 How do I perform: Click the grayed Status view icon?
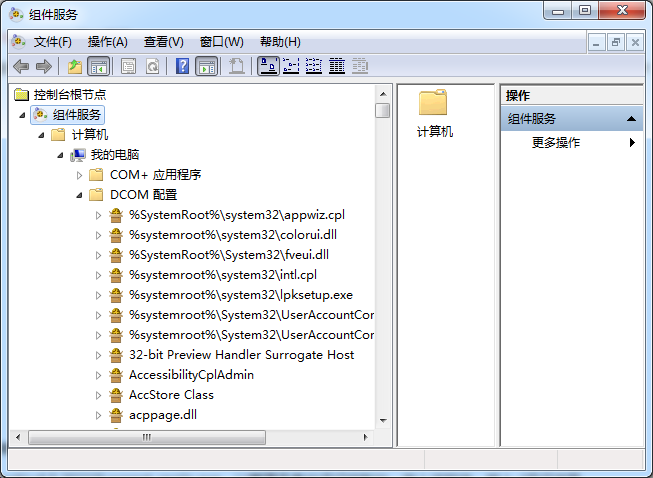(360, 66)
